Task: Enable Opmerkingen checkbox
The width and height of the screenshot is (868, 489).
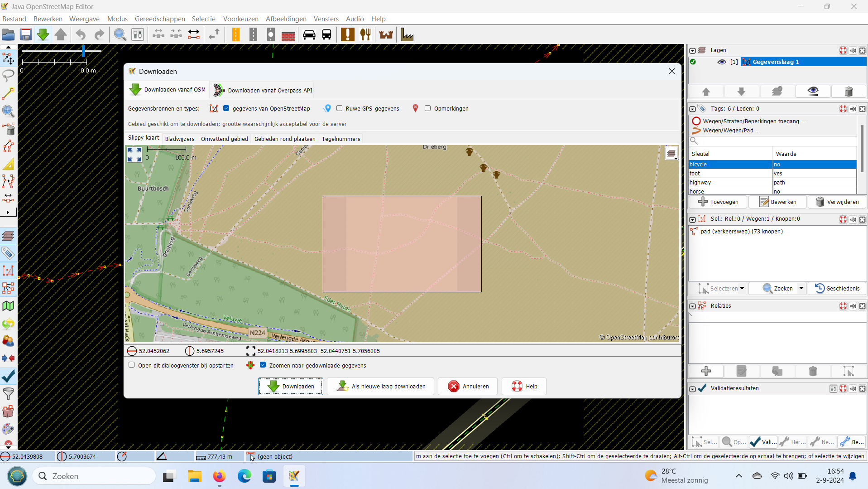Action: click(427, 108)
